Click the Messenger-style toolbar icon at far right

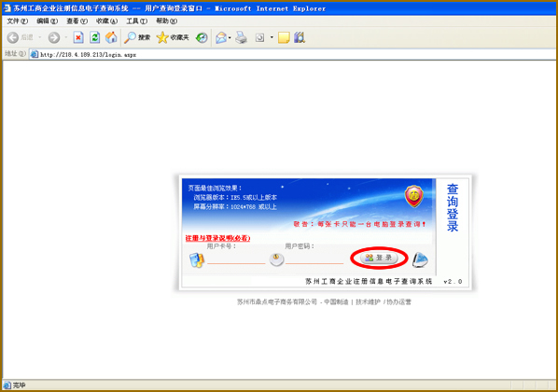300,37
